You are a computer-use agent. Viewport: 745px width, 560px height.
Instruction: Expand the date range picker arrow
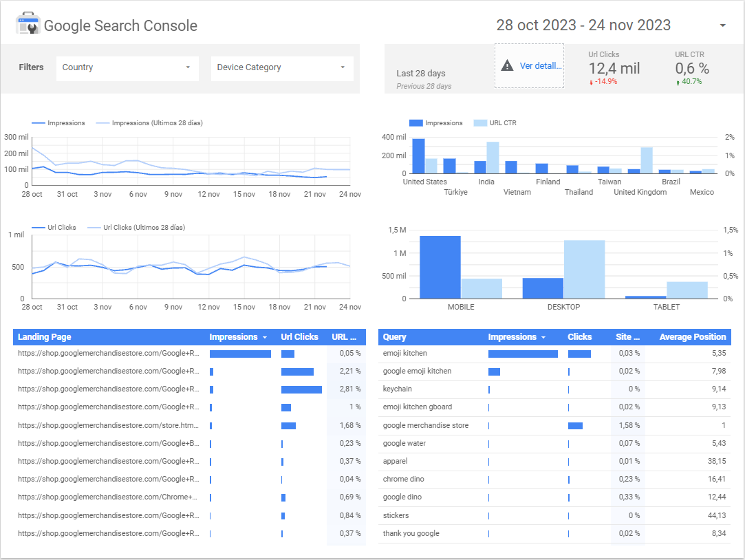722,26
